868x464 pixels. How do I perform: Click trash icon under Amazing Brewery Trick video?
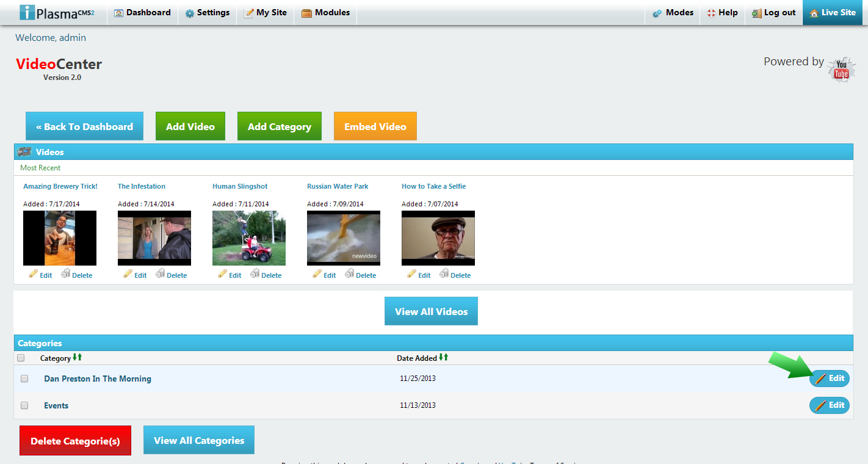[65, 274]
